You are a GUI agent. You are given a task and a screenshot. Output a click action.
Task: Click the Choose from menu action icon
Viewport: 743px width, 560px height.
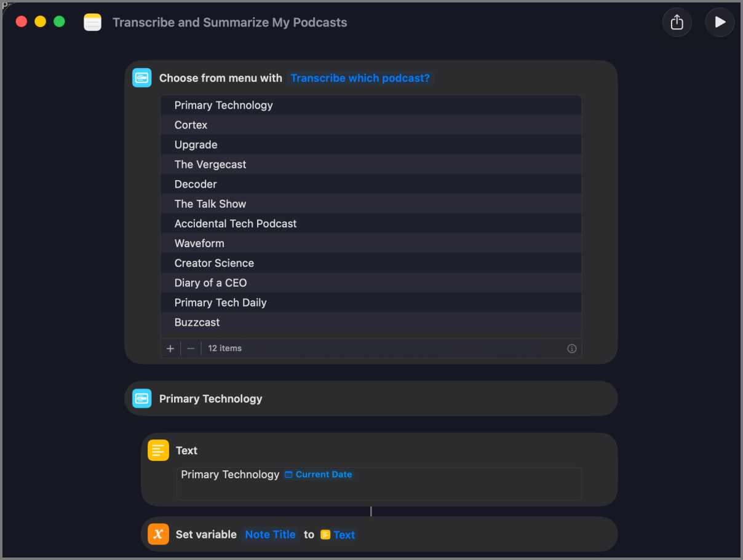tap(141, 77)
